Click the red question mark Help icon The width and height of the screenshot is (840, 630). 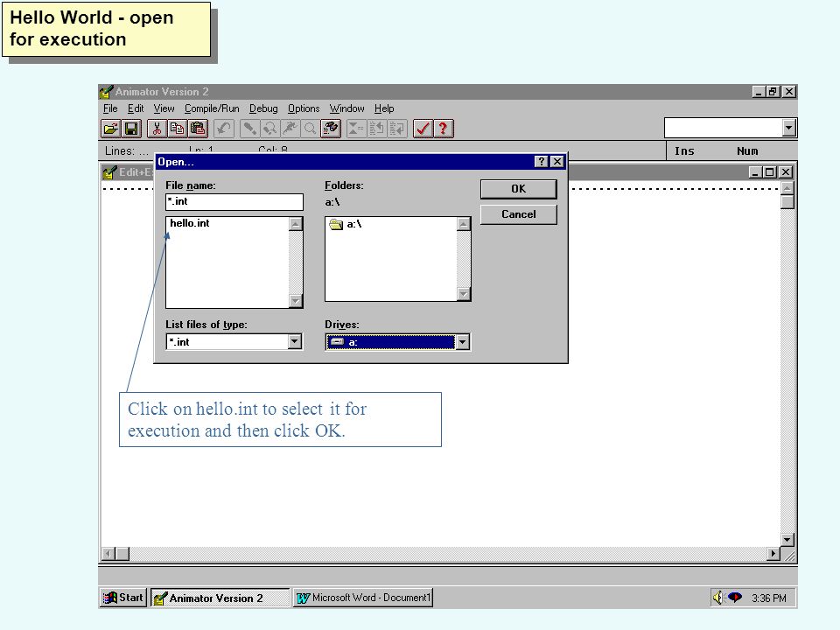[443, 129]
